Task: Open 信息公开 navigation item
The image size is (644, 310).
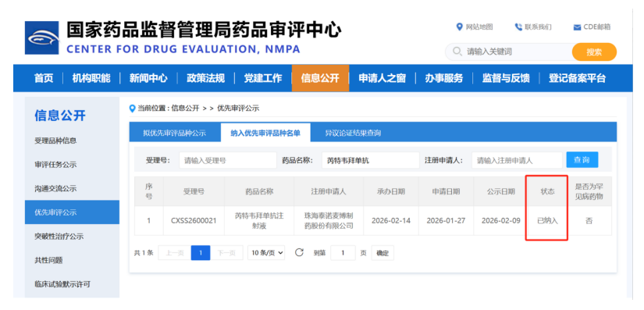Action: coord(320,78)
